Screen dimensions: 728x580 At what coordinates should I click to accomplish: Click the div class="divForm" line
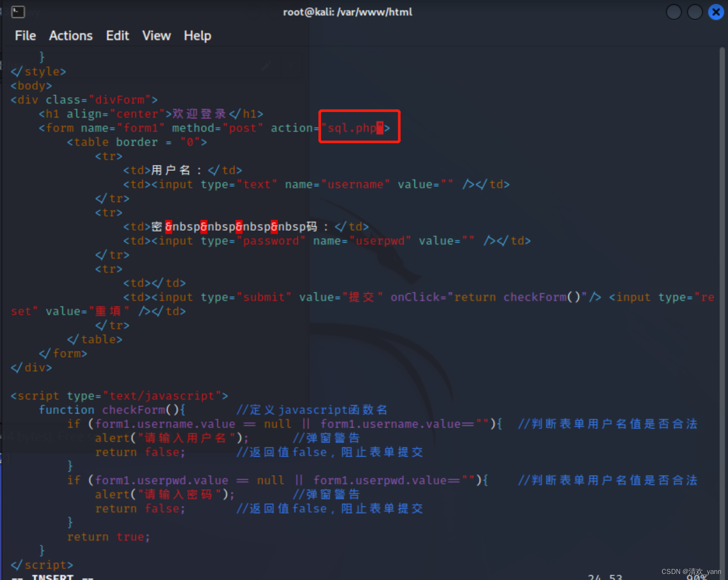pyautogui.click(x=84, y=100)
